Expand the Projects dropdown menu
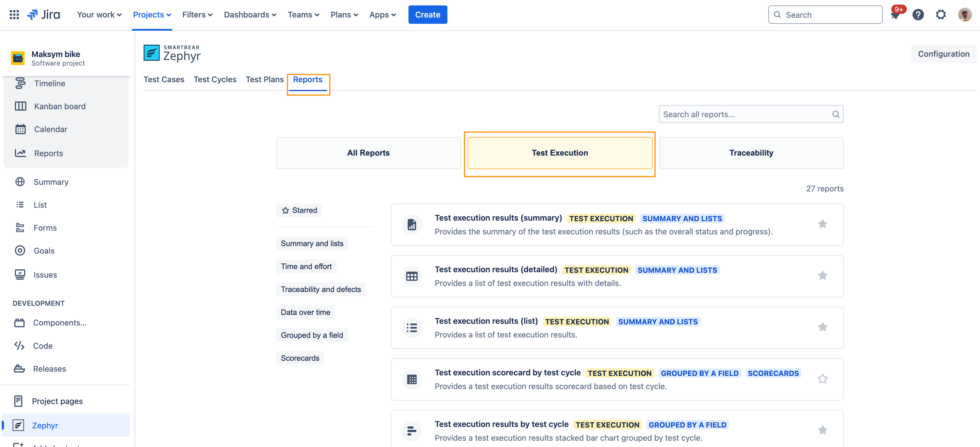This screenshot has width=980, height=447. click(x=152, y=15)
